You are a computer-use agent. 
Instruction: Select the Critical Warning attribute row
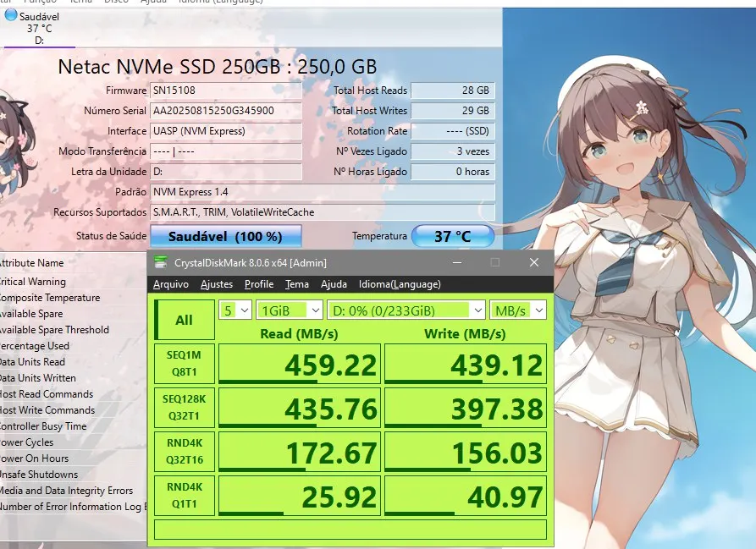coord(74,281)
